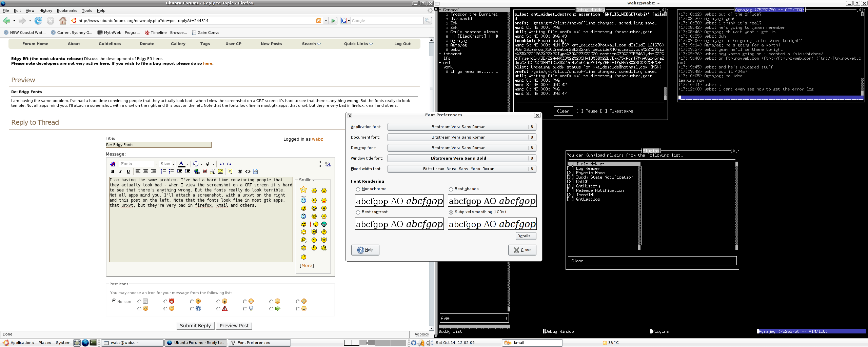Click the Insert Image icon in editor
Viewport: 868px width, 347px height.
coord(220,171)
